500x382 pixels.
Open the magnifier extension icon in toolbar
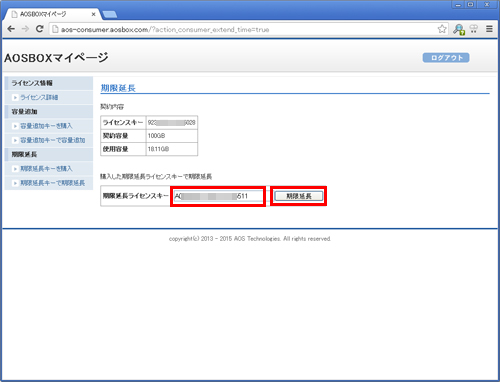[x=459, y=29]
